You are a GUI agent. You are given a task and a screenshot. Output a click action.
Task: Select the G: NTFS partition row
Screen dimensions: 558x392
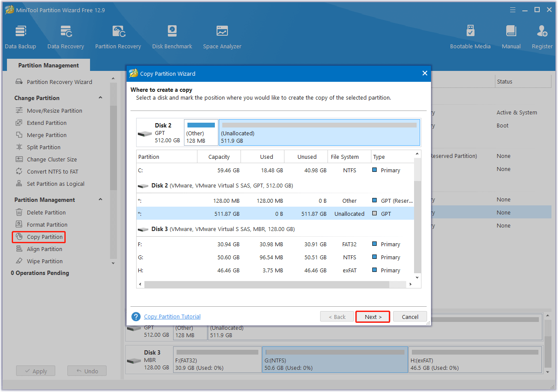click(275, 257)
